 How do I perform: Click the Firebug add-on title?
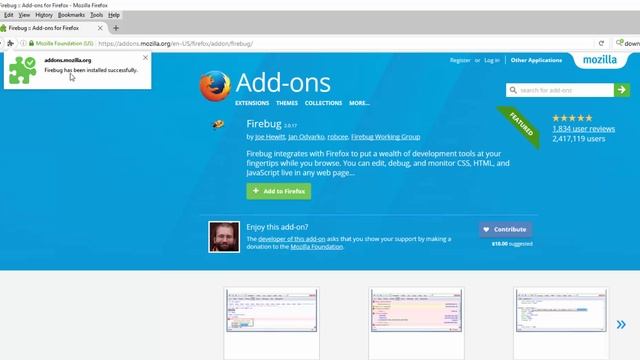[x=264, y=124]
